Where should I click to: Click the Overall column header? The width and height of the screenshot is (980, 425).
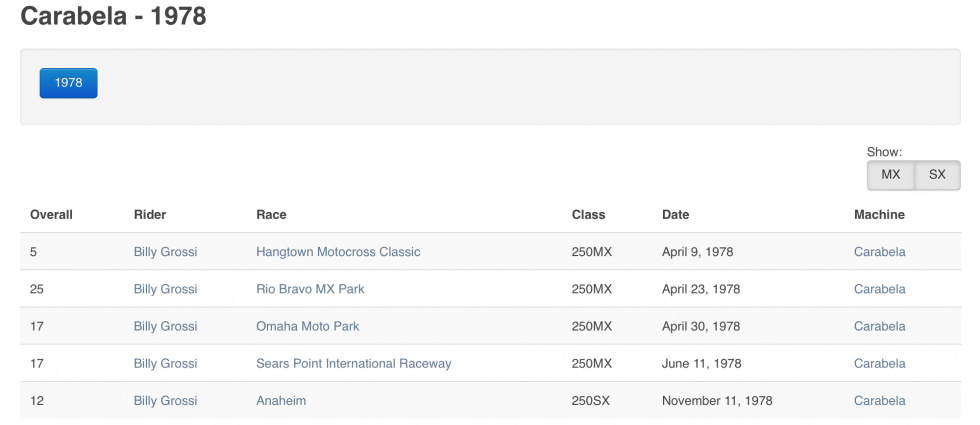point(51,214)
